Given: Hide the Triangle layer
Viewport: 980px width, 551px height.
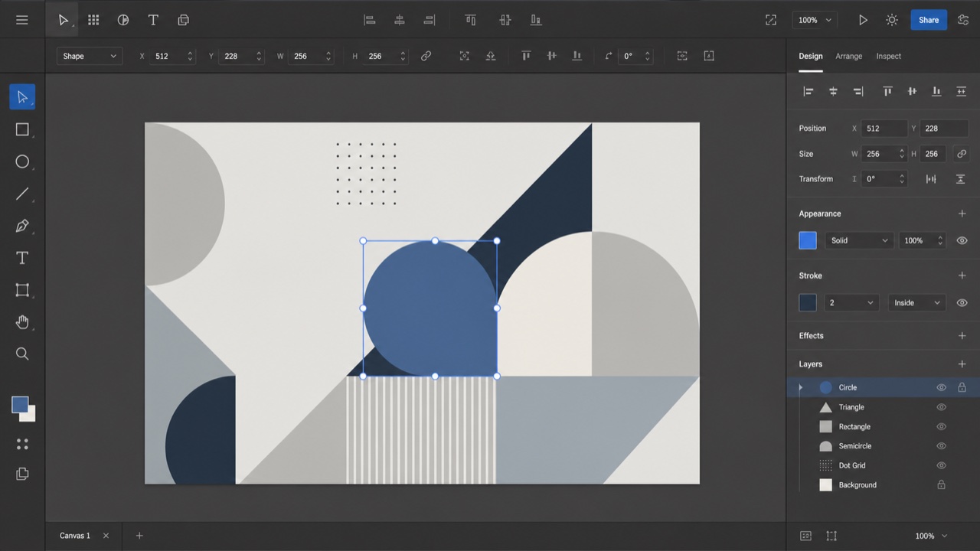Looking at the screenshot, I should [x=942, y=407].
